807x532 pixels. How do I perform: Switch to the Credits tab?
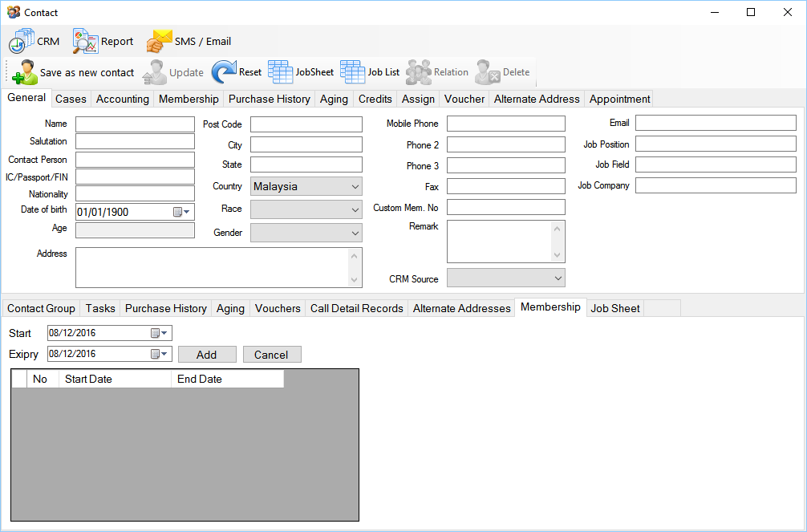point(375,99)
